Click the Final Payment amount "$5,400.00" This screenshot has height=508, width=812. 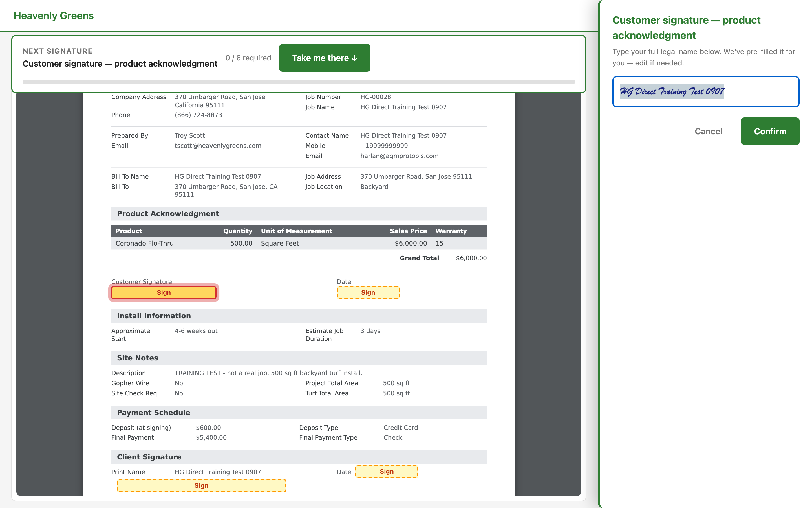click(x=211, y=437)
